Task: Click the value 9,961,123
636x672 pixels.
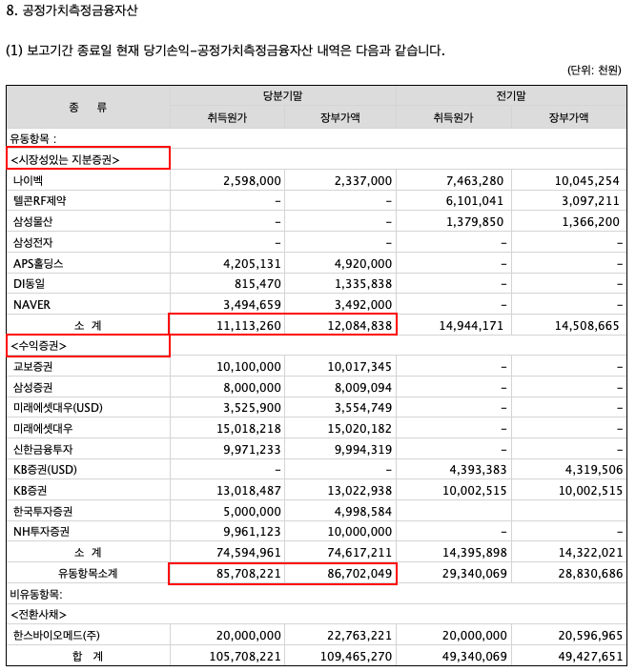Action: coord(252,532)
